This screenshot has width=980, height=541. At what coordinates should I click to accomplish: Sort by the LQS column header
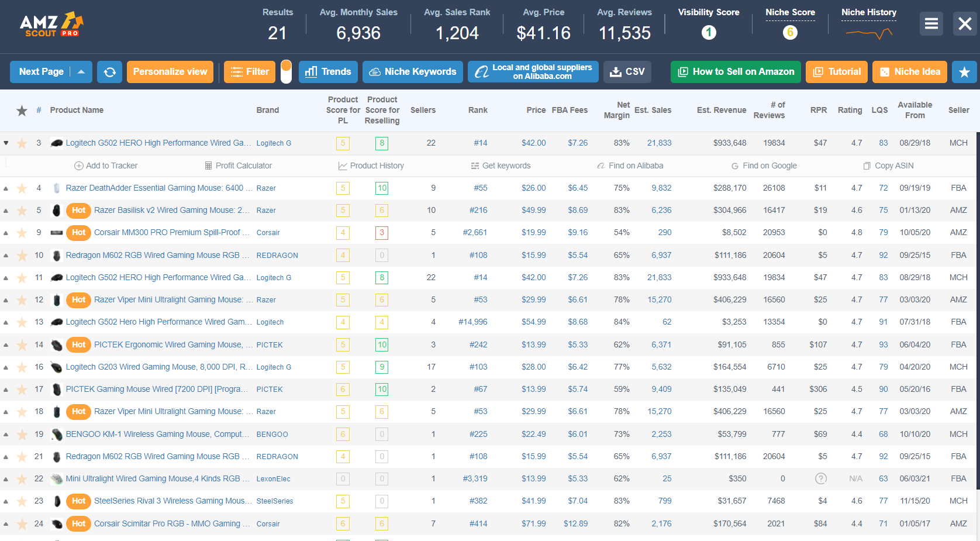(879, 111)
